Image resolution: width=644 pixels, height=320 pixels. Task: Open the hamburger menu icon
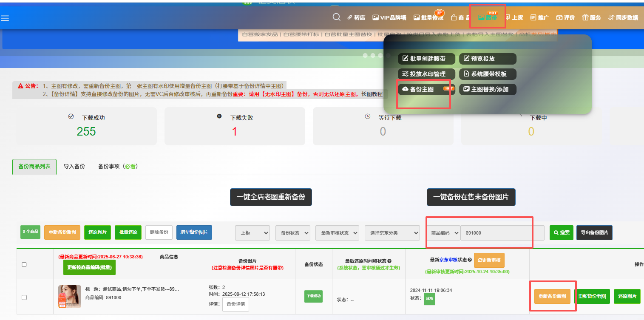(5, 18)
